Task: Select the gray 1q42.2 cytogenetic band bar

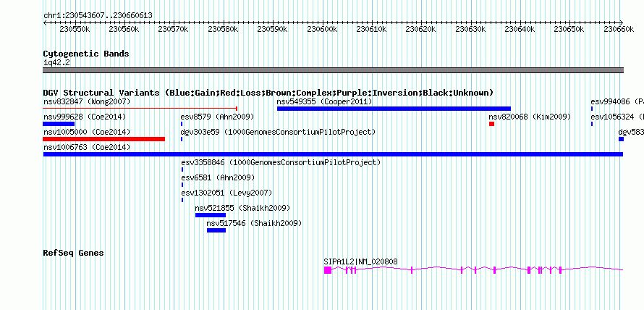Action: point(333,70)
